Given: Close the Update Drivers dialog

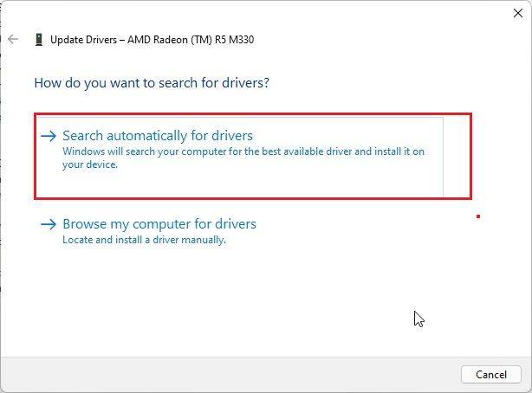Looking at the screenshot, I should click(518, 13).
